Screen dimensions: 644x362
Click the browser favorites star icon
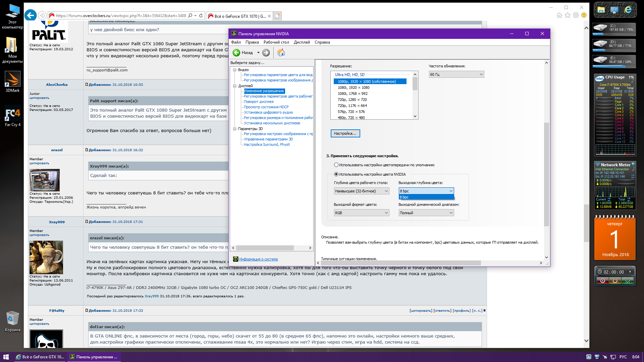[568, 15]
